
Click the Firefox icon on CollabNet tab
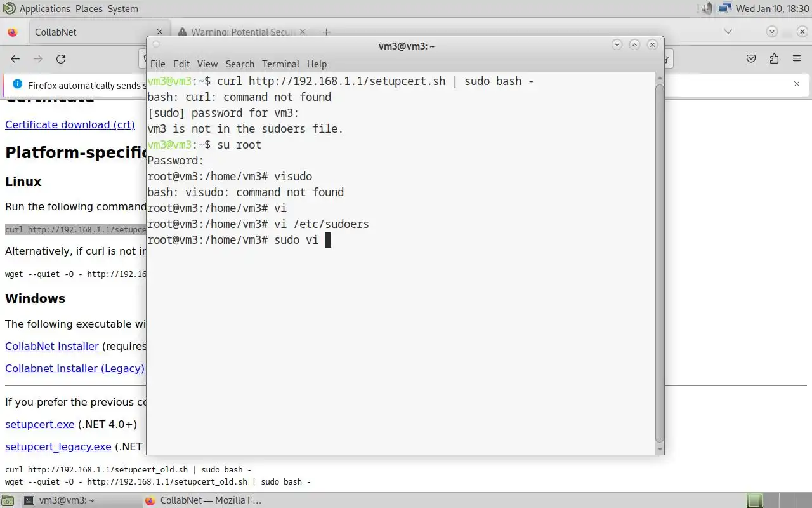pyautogui.click(x=13, y=32)
